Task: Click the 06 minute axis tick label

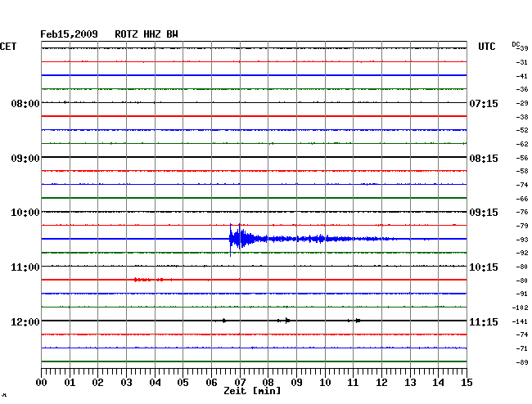Action: [211, 383]
